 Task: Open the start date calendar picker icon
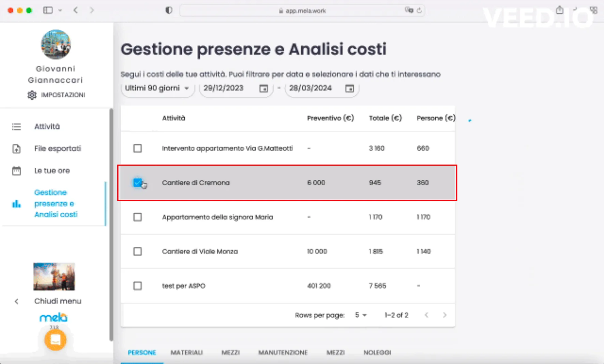tap(263, 89)
